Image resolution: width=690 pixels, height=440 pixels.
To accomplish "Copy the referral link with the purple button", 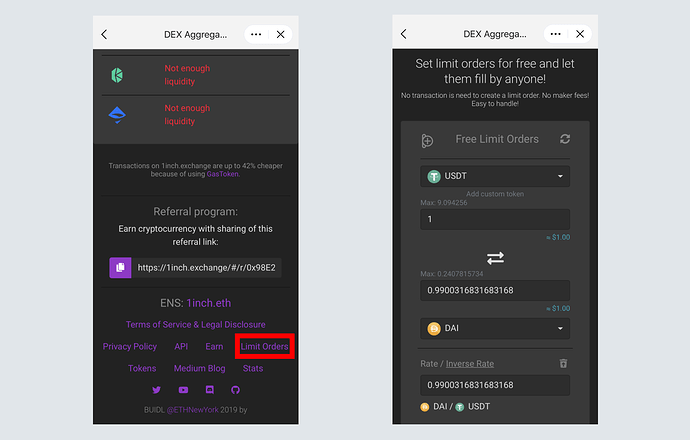I will [120, 268].
